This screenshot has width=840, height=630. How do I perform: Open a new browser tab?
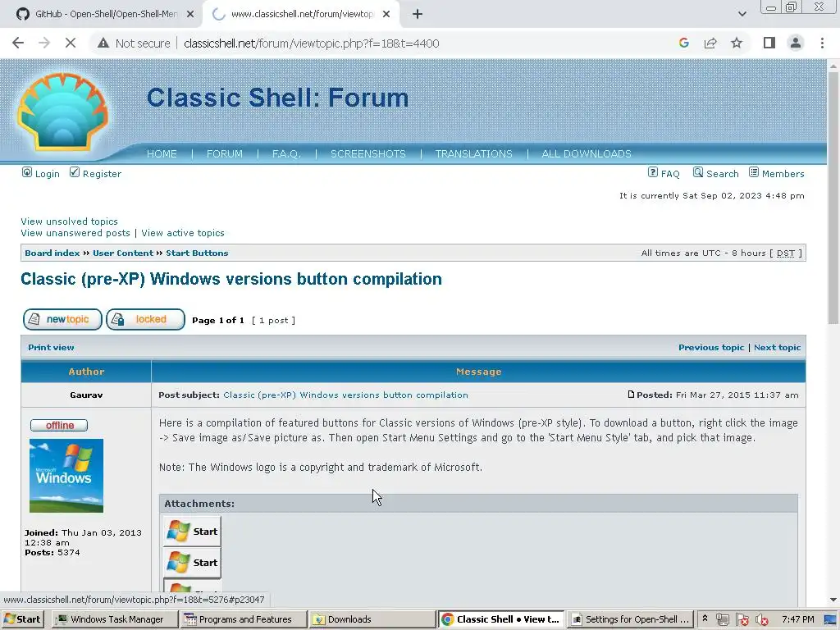point(418,15)
